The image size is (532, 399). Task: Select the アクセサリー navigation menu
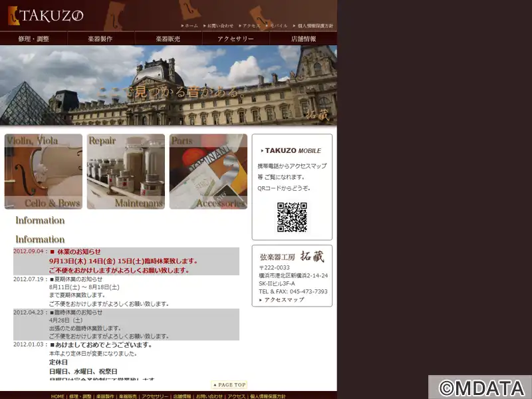pos(235,39)
